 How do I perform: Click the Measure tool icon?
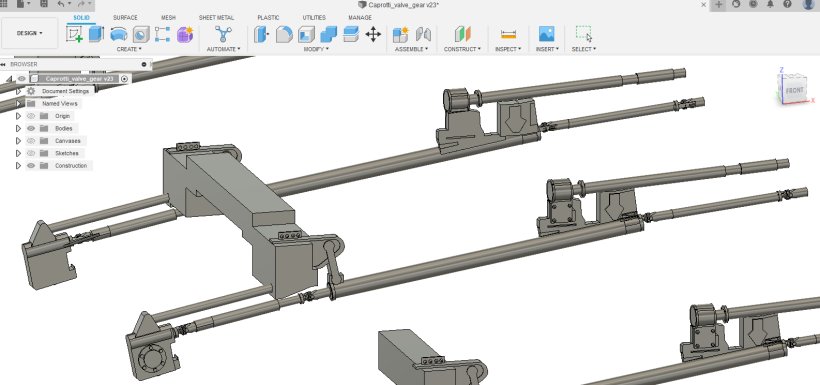point(508,35)
